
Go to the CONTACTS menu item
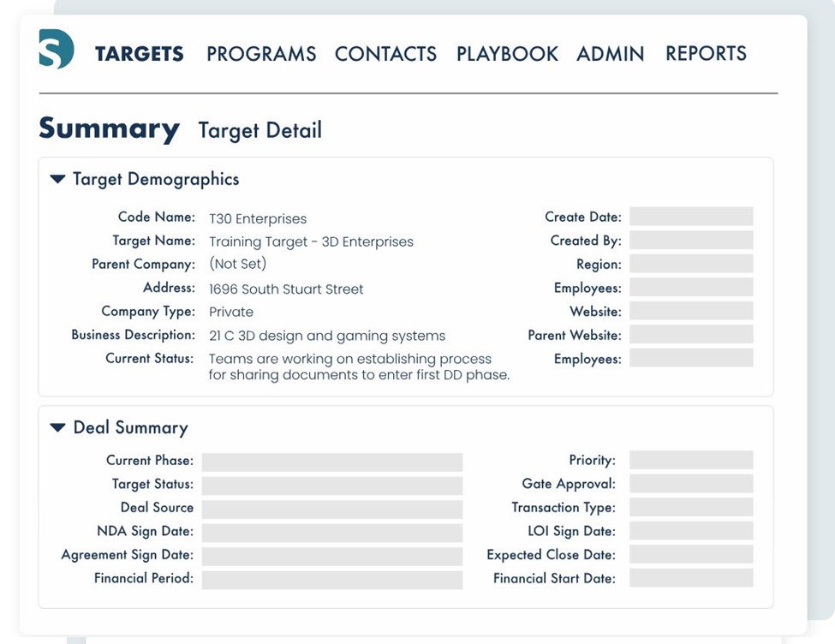pyautogui.click(x=385, y=54)
